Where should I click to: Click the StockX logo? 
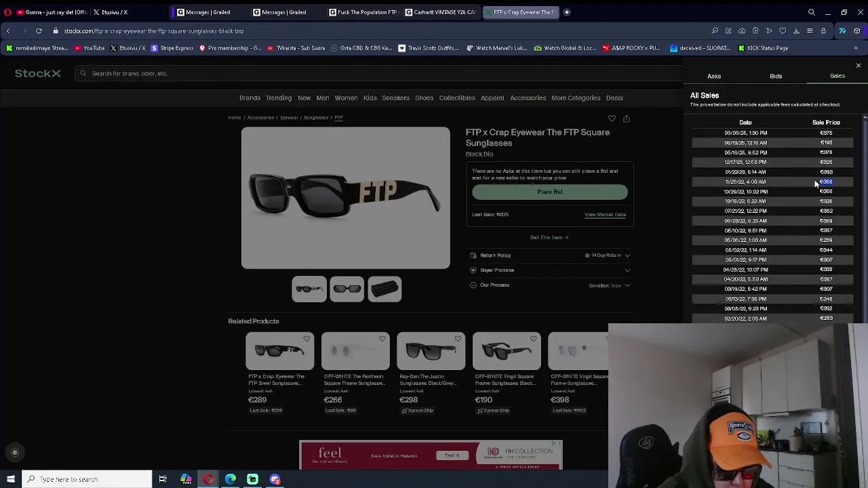click(x=38, y=73)
